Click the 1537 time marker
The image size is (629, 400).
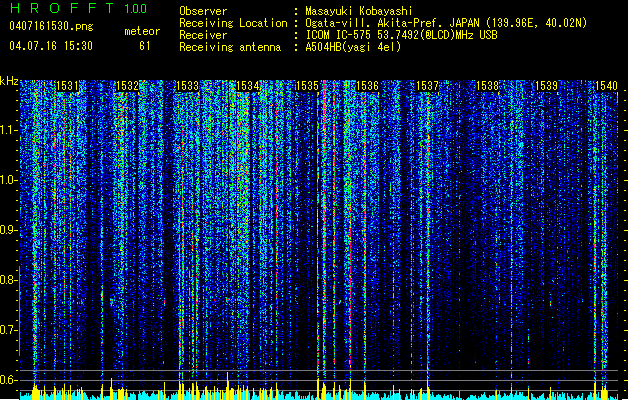[427, 86]
